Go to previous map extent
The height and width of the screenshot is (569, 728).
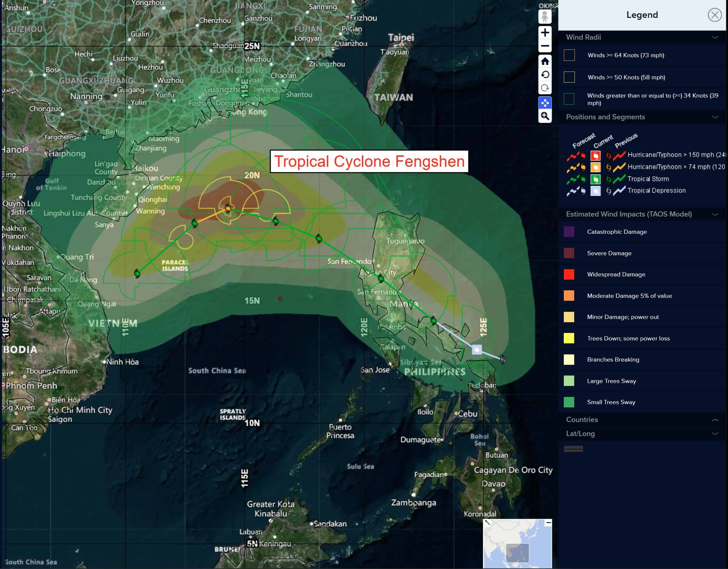[x=545, y=75]
